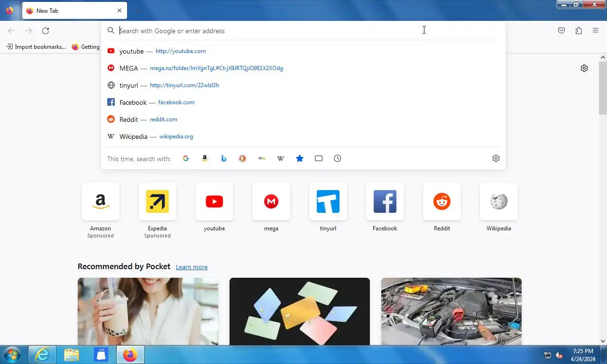607x364 pixels.
Task: Search with Google this time
Action: [x=186, y=158]
